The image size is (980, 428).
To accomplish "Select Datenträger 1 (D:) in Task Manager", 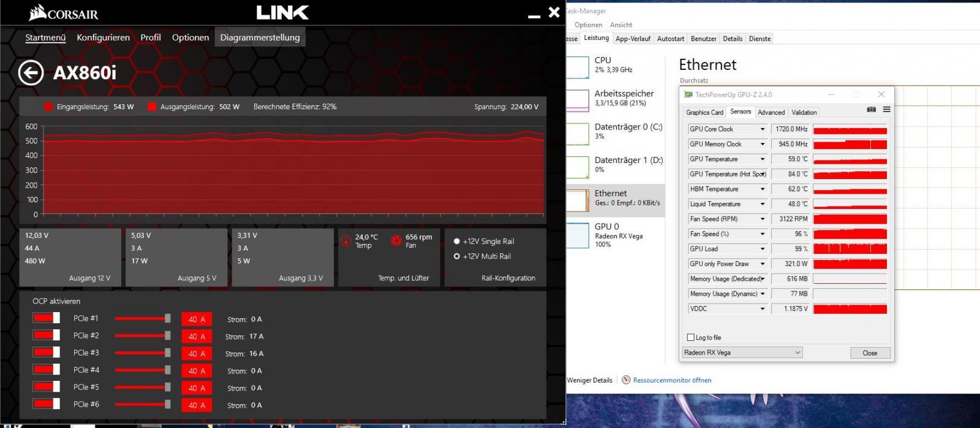I will [x=616, y=166].
